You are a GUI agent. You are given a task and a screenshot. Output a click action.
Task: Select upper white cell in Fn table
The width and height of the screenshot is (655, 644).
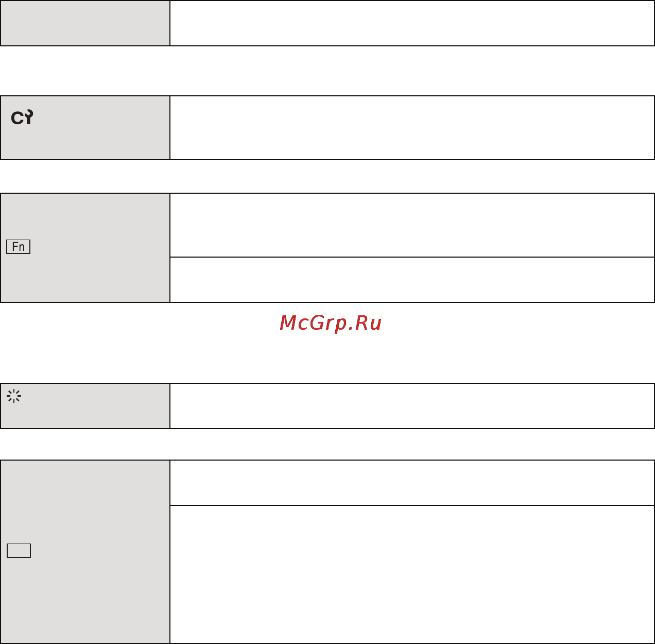pos(412,225)
